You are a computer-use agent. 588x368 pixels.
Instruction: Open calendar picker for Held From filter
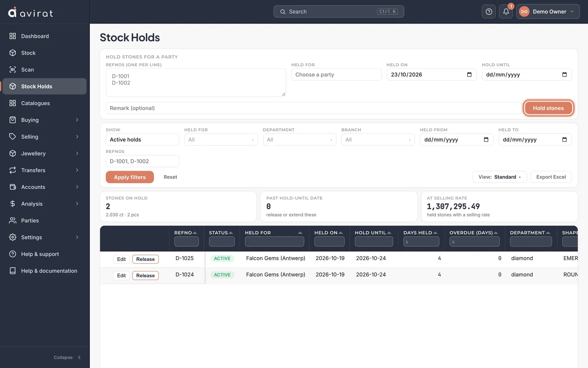486,140
